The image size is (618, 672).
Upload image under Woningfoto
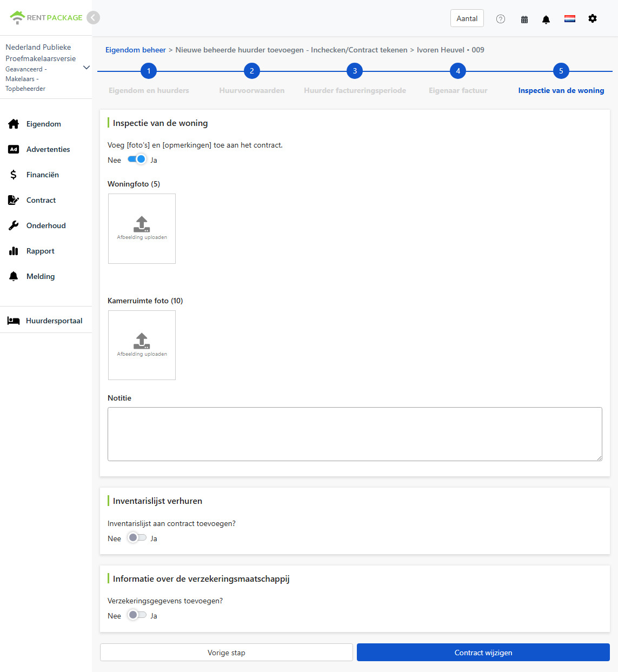[142, 229]
